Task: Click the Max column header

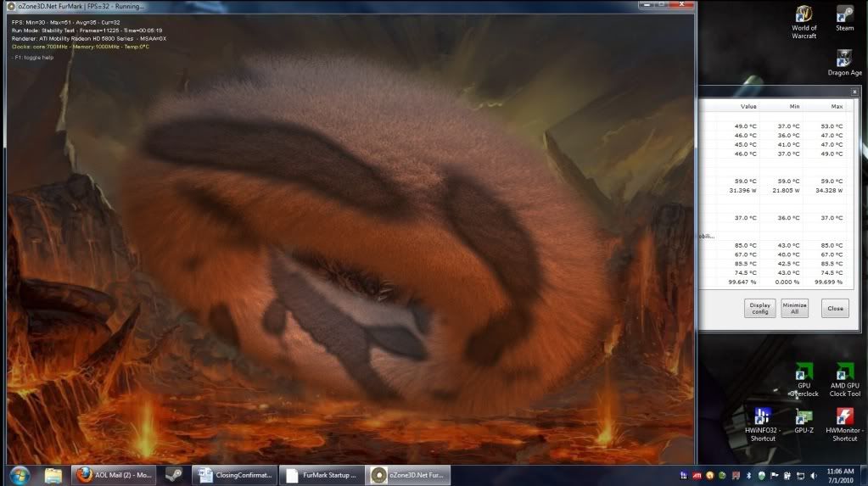Action: pos(837,106)
